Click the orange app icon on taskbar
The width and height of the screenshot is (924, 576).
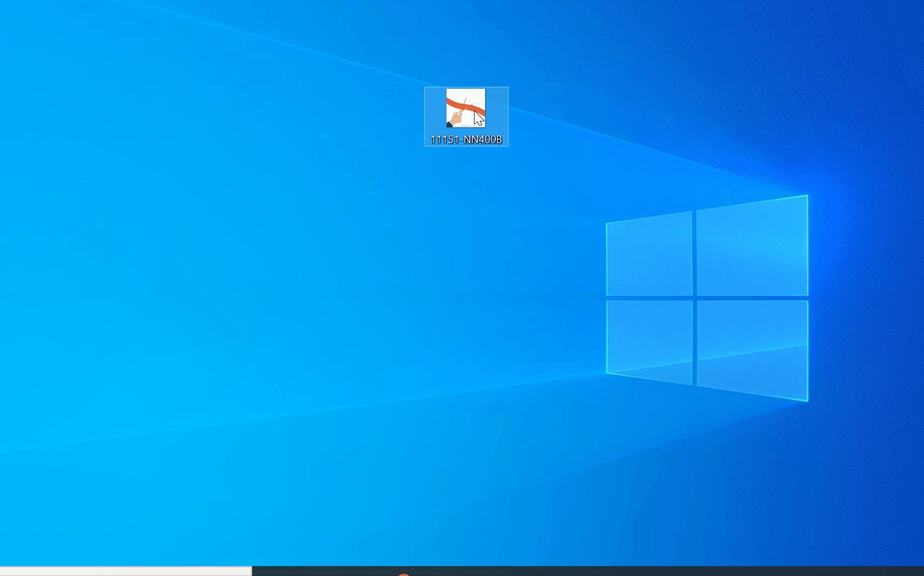click(403, 574)
